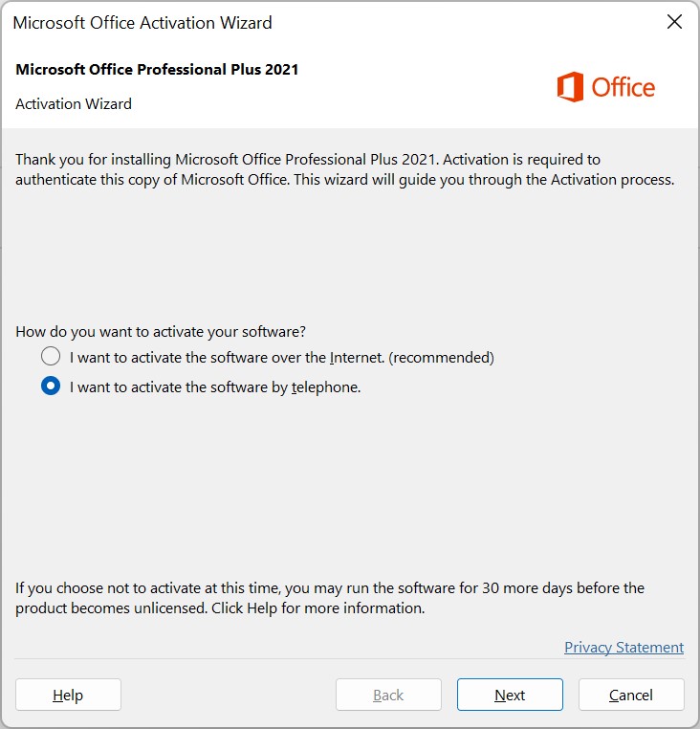The height and width of the screenshot is (729, 700).
Task: Click the Activation Wizard subtitle under the heading
Action: tap(74, 103)
